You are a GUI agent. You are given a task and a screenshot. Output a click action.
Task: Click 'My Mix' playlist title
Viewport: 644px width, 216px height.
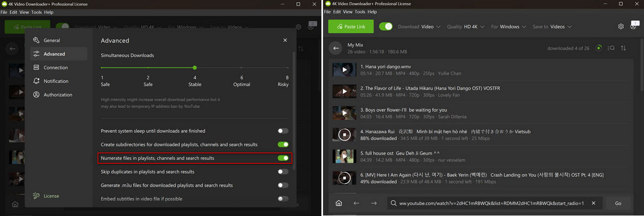pyautogui.click(x=355, y=45)
